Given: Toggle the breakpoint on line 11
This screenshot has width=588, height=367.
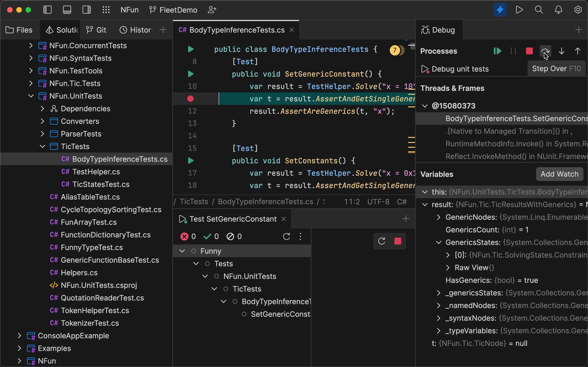Looking at the screenshot, I should 190,99.
